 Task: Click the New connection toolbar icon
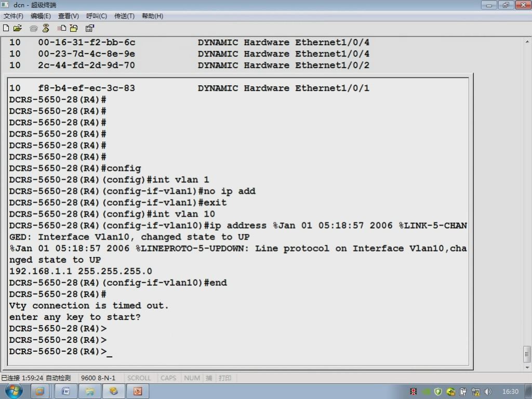(6, 28)
